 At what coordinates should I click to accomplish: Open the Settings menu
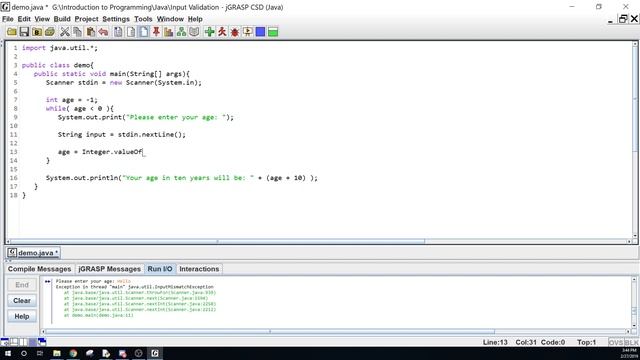[116, 19]
